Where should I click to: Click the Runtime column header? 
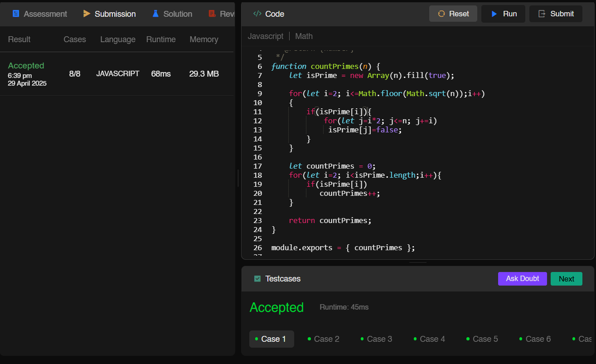coord(161,39)
